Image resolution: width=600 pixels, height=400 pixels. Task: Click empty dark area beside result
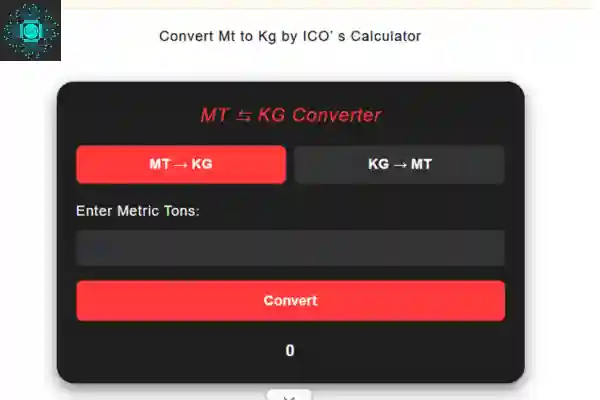[x=420, y=351]
